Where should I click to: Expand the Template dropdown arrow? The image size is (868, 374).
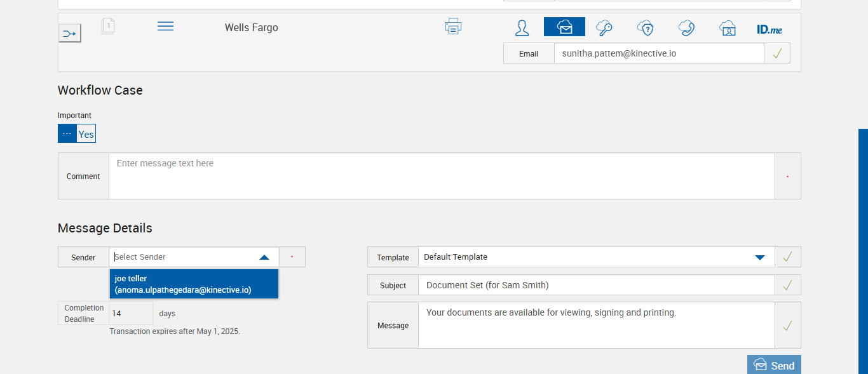(x=759, y=257)
